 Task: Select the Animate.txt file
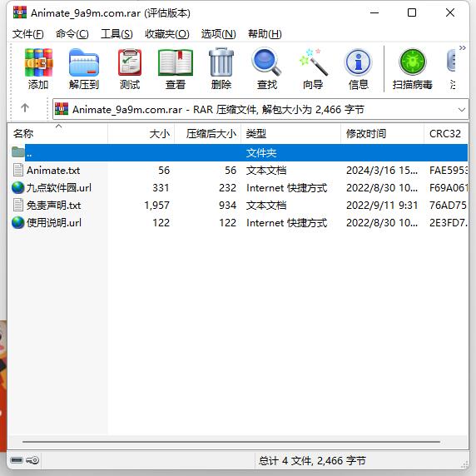(53, 171)
